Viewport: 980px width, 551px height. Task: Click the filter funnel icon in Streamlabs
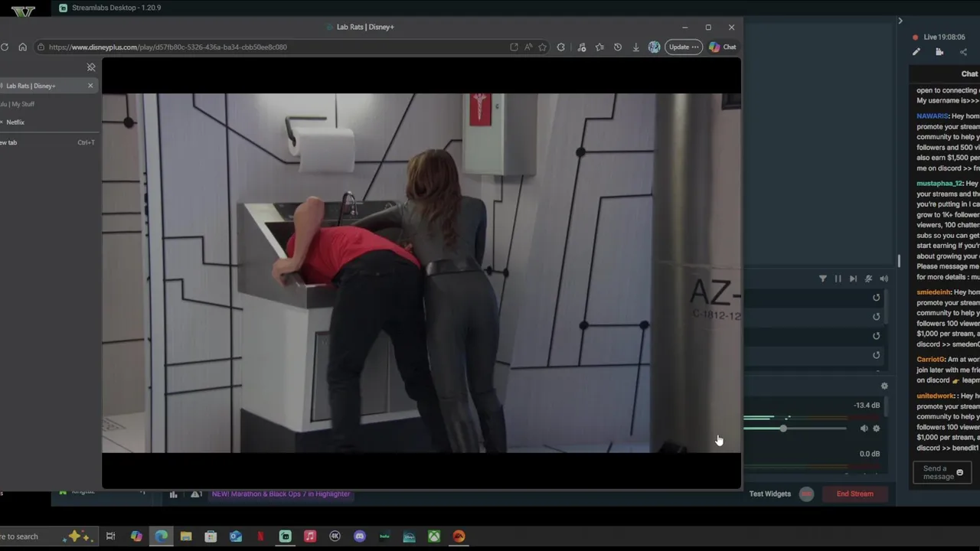coord(823,279)
